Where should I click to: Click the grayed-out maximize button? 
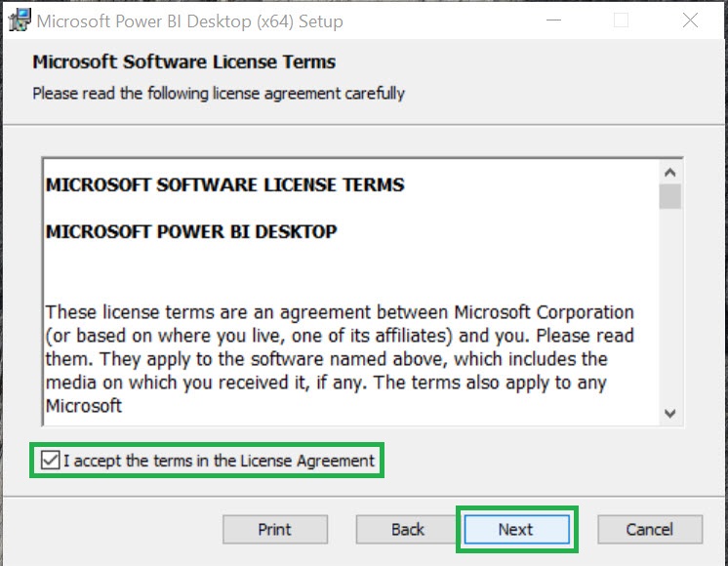coord(621,20)
